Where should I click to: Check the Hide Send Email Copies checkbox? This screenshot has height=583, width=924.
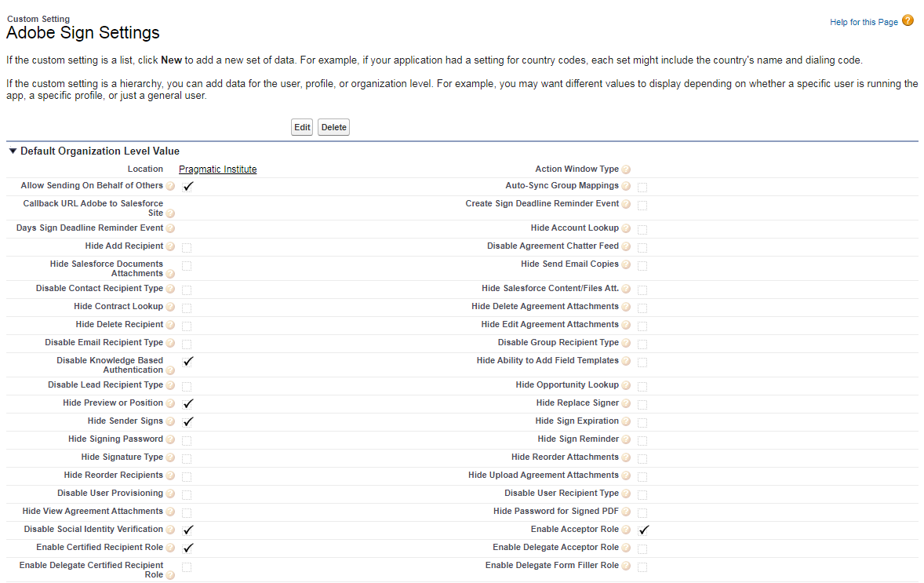[x=642, y=266]
